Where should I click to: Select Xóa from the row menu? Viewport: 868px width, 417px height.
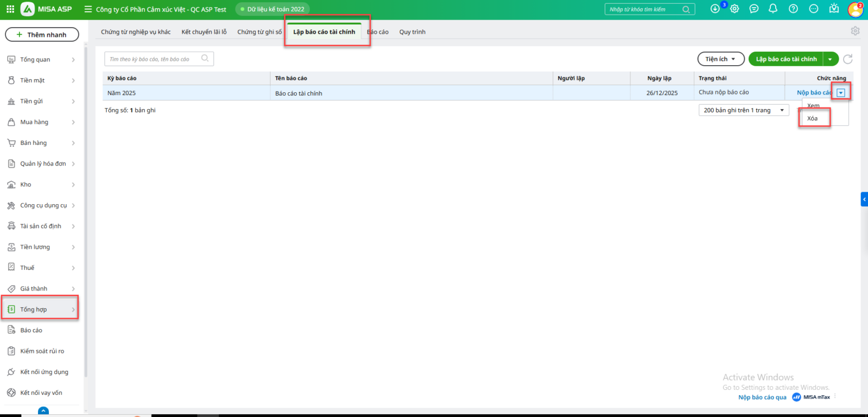pyautogui.click(x=812, y=118)
